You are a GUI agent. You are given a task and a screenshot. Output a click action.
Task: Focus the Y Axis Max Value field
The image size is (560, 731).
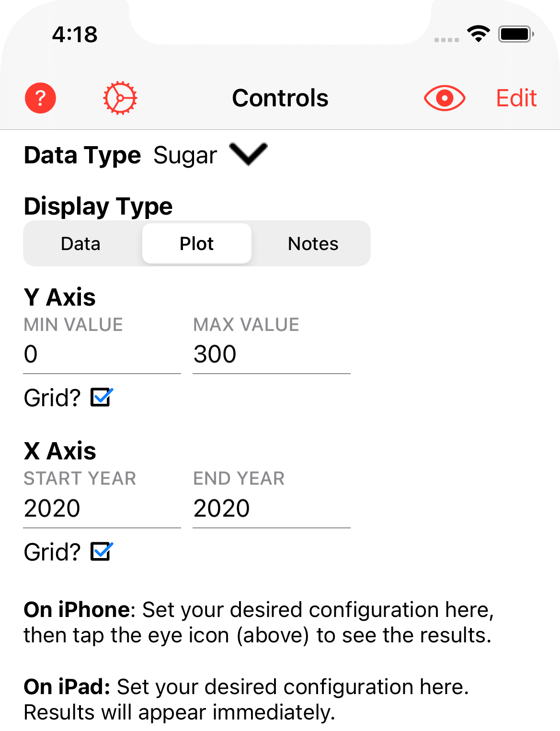[x=272, y=354]
